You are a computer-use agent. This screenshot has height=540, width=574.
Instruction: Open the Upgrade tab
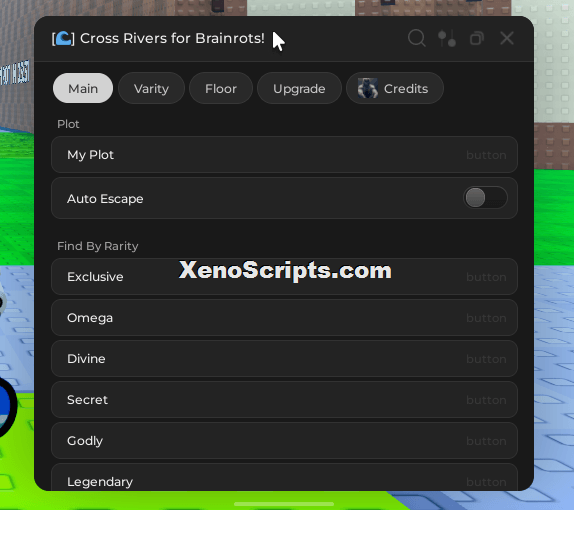299,88
